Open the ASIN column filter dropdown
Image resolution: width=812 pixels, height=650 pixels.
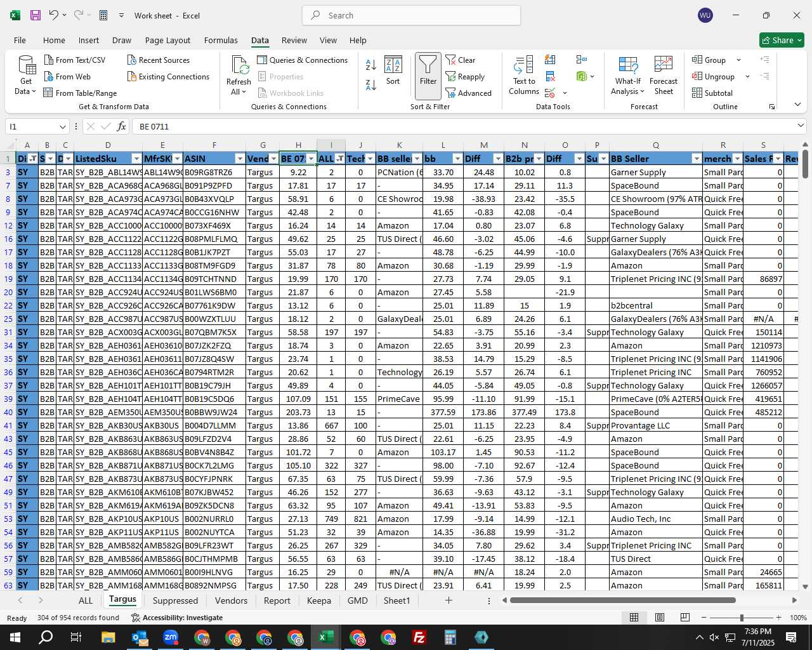coord(240,159)
